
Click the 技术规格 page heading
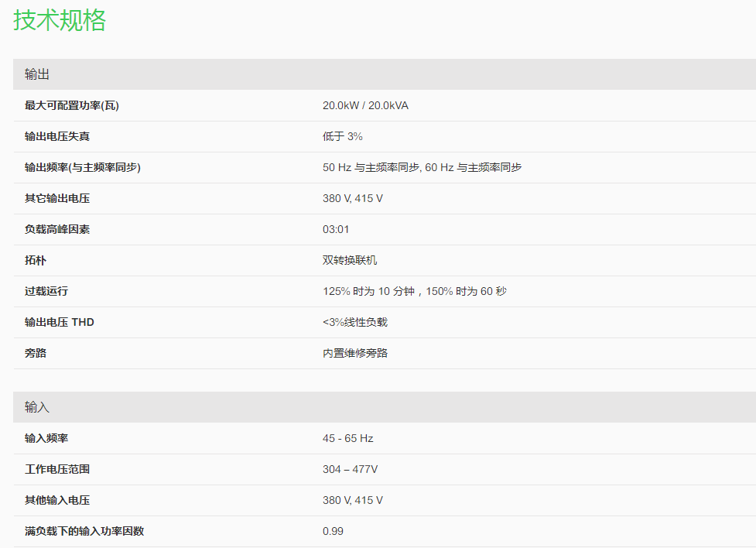pyautogui.click(x=60, y=21)
